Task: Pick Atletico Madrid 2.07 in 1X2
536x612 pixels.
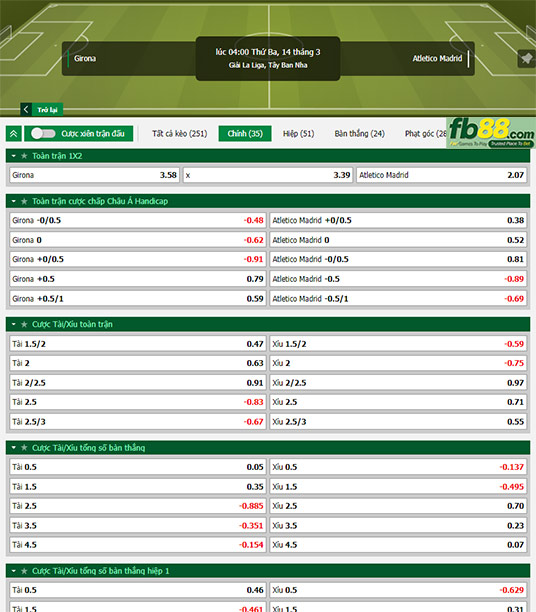Action: pos(442,175)
